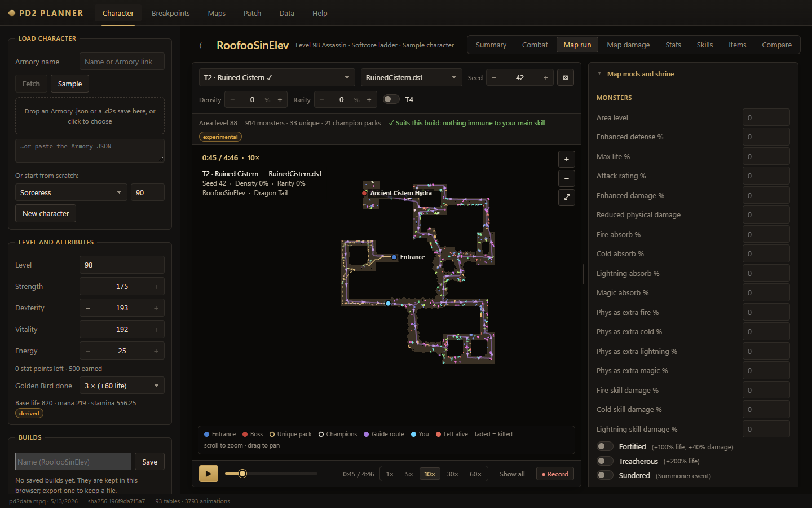Click the back chevron beside RoofooSinElev

[200, 45]
